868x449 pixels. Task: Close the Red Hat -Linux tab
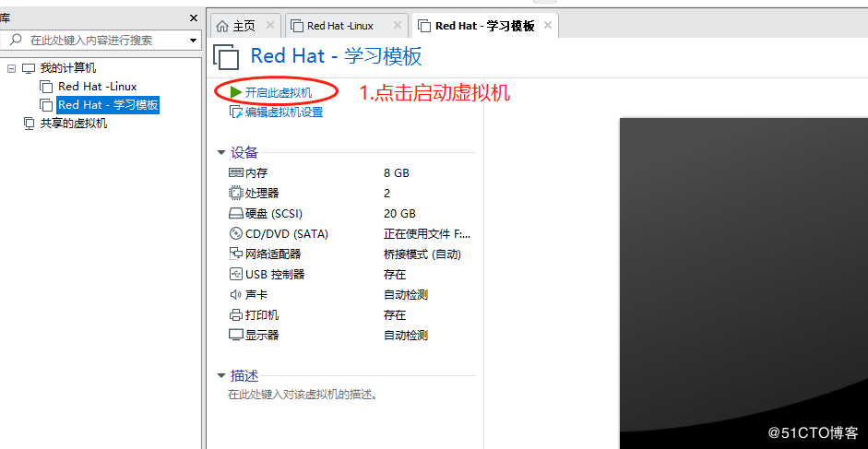(x=397, y=25)
